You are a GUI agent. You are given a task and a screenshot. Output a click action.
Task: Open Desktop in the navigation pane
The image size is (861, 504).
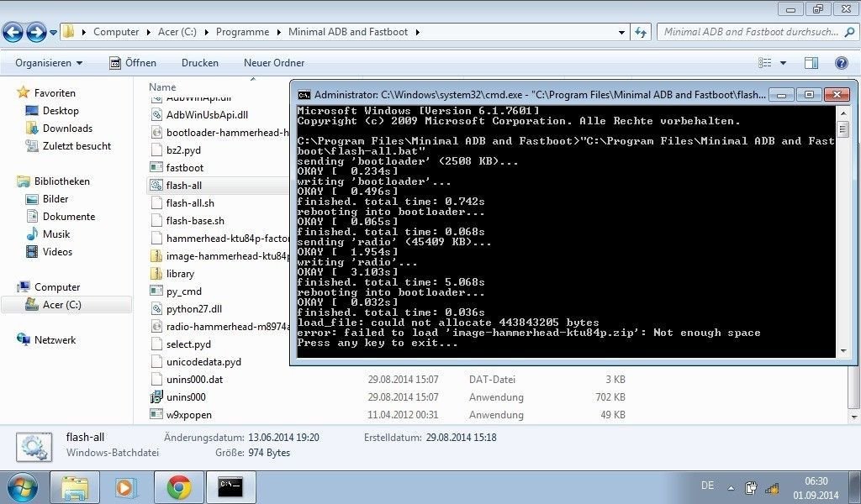click(x=61, y=111)
